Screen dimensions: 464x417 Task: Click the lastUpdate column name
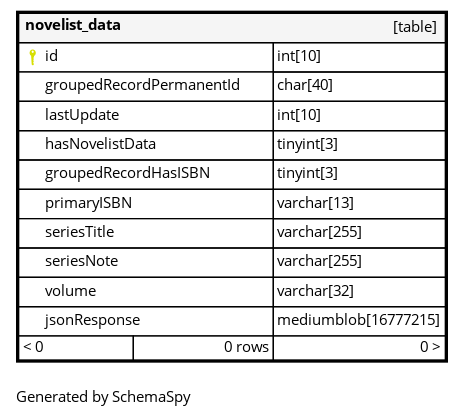coord(82,115)
